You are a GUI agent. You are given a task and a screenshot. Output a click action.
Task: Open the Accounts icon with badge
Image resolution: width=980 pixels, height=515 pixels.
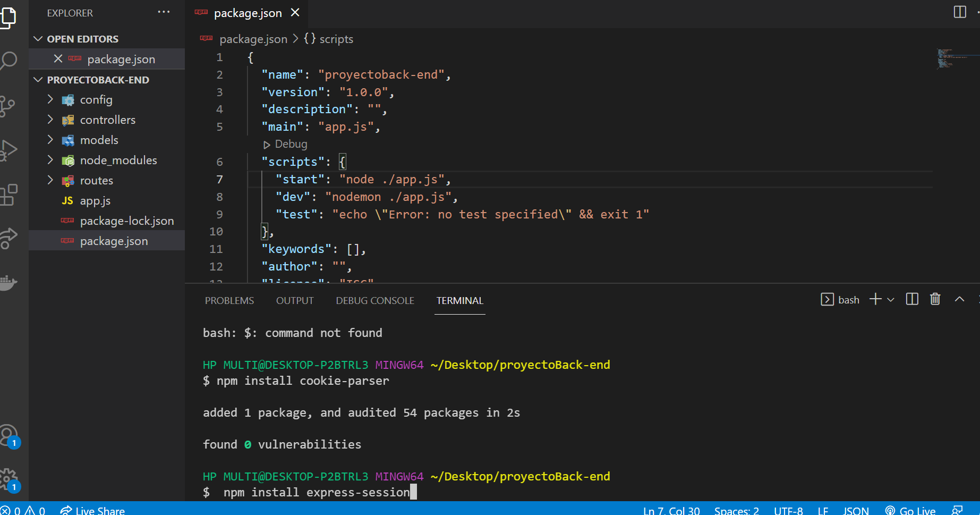click(x=10, y=437)
